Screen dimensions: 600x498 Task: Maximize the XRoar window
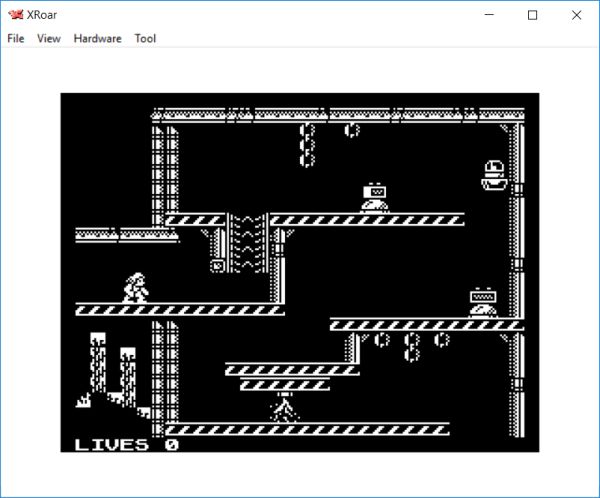(532, 15)
